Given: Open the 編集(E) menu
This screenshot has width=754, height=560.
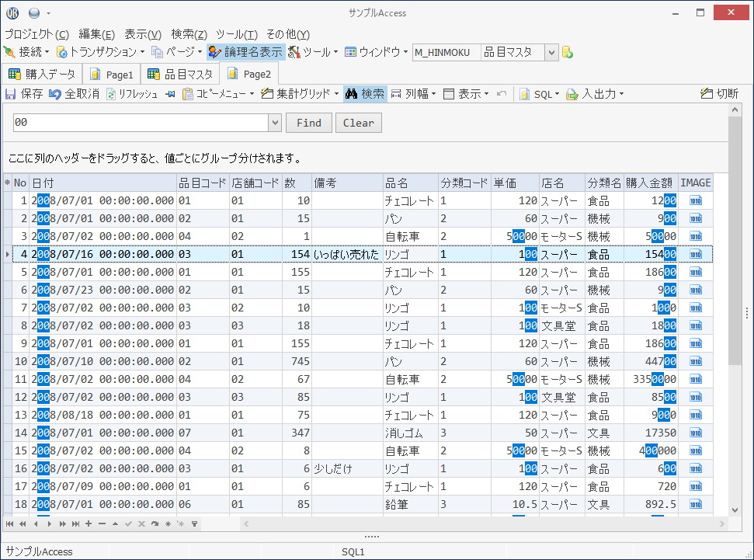Looking at the screenshot, I should tap(96, 34).
